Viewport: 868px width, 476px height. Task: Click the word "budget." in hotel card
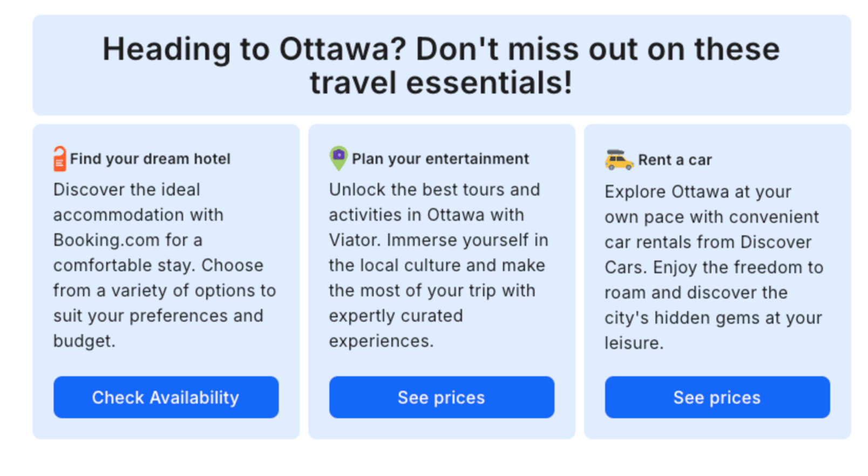click(x=84, y=341)
